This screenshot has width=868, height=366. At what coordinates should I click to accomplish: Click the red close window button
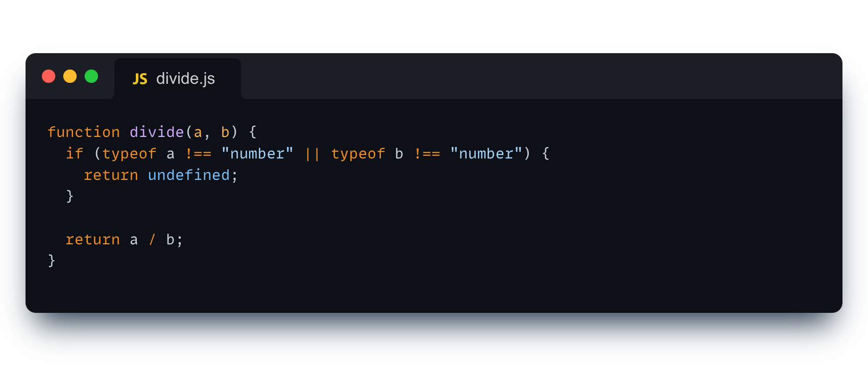pyautogui.click(x=49, y=76)
